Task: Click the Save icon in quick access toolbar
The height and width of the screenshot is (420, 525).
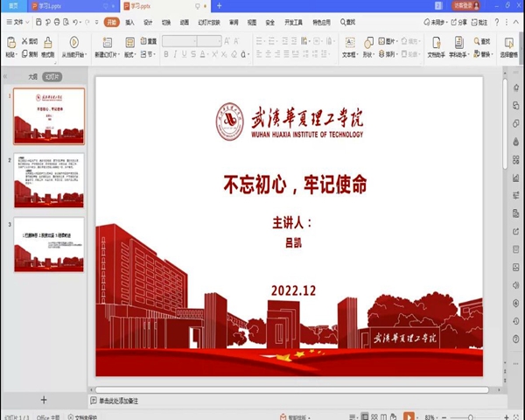Action: [38, 22]
